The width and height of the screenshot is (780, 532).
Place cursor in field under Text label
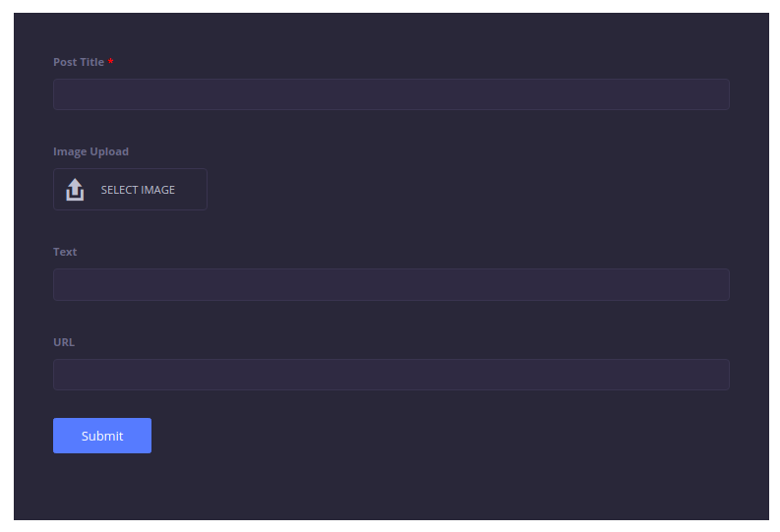tap(391, 284)
